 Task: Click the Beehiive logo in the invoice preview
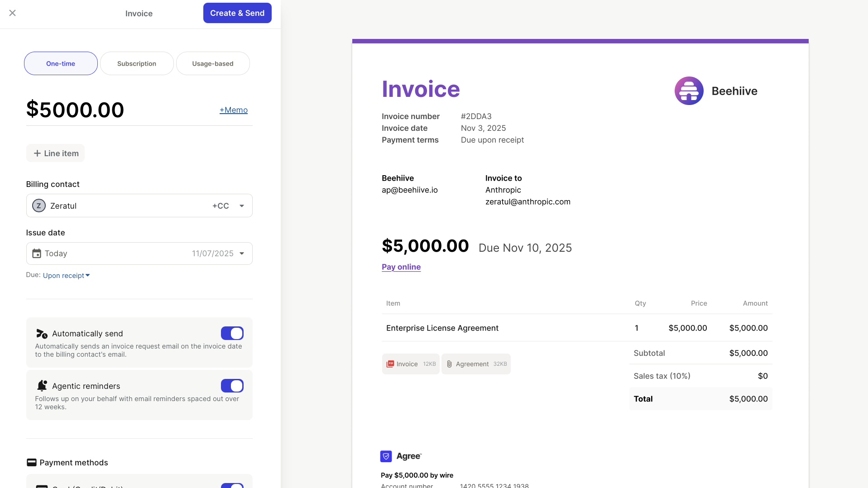click(x=689, y=91)
